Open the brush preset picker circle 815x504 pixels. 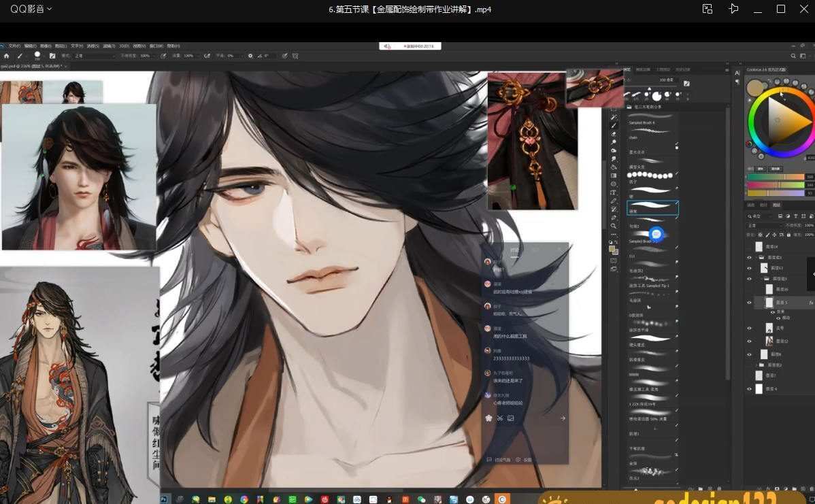[37, 54]
